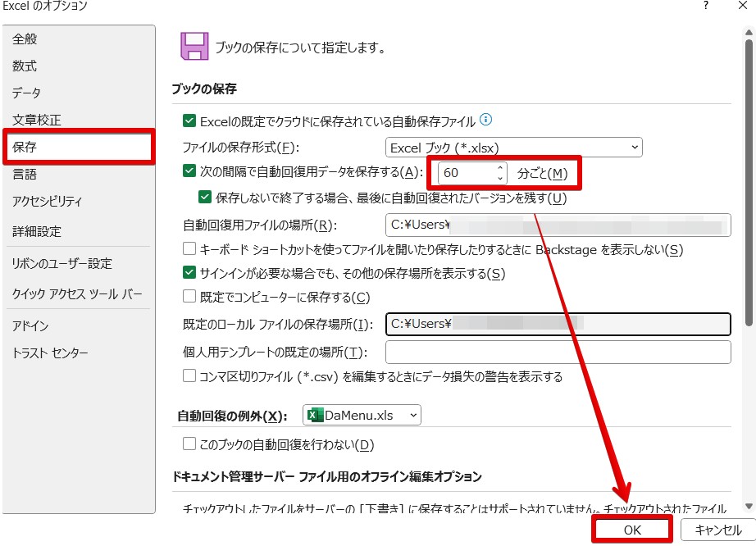Viewport: 756px width, 546px height.
Task: Click the ドキュメント管理サーバー offline editing heading
Action: pyautogui.click(x=327, y=476)
